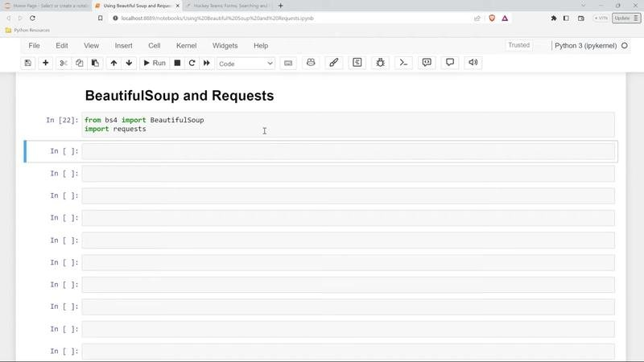Open the Widgets menu
The height and width of the screenshot is (362, 644).
point(225,46)
